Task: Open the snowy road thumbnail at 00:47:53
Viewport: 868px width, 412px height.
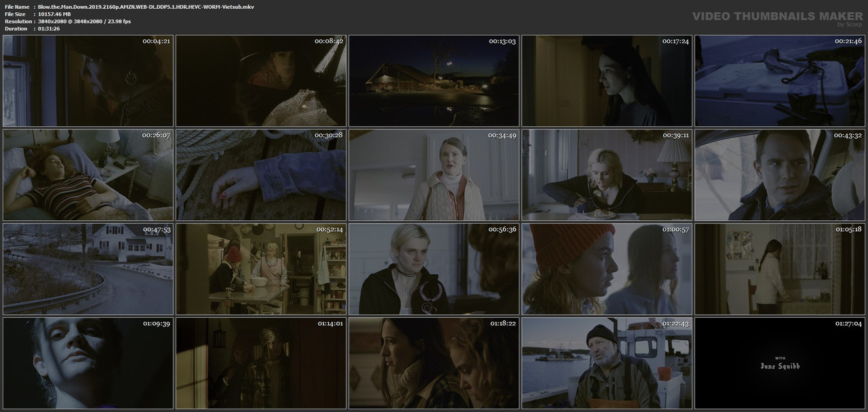Action: pyautogui.click(x=88, y=269)
